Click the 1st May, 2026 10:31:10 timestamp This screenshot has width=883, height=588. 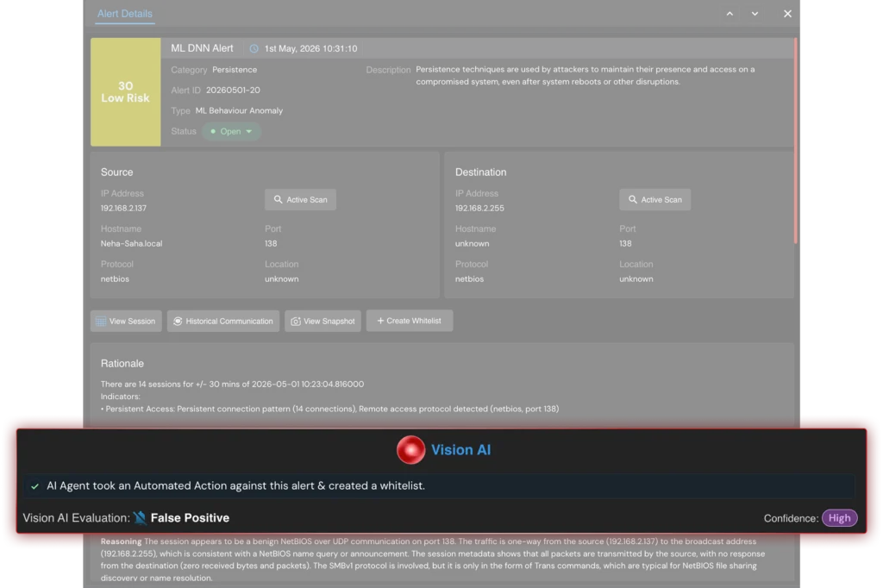pyautogui.click(x=310, y=48)
